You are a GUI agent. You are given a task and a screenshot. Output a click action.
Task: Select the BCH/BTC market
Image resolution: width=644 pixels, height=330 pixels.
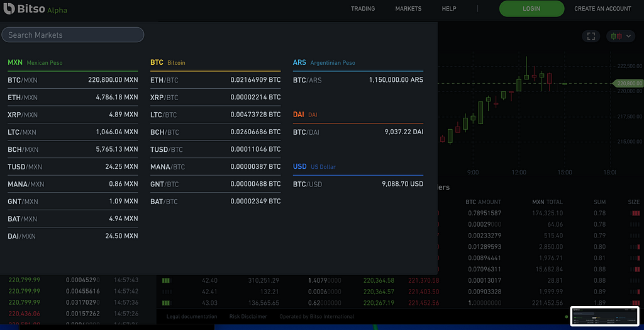coord(215,132)
